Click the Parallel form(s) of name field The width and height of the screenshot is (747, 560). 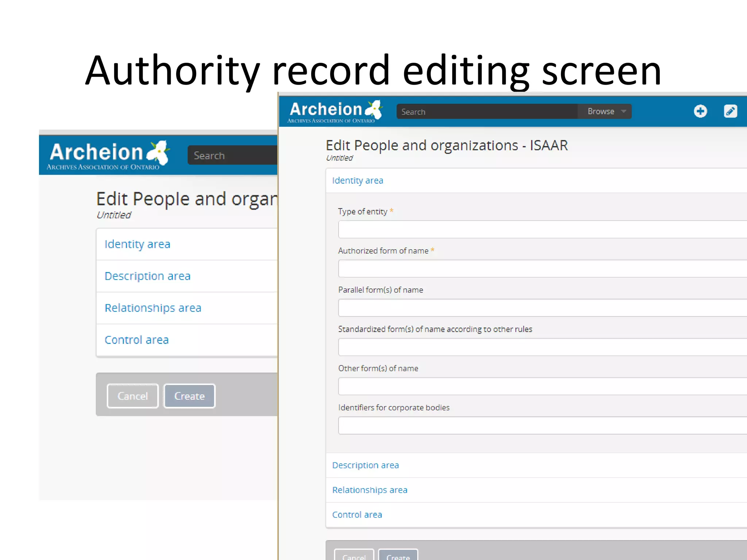click(542, 308)
